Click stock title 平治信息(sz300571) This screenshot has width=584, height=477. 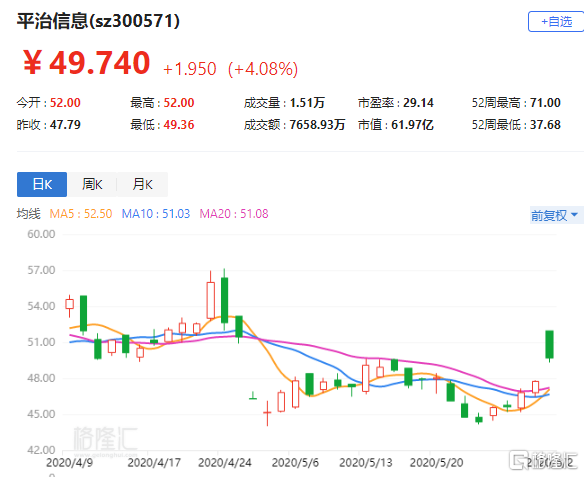pyautogui.click(x=98, y=21)
